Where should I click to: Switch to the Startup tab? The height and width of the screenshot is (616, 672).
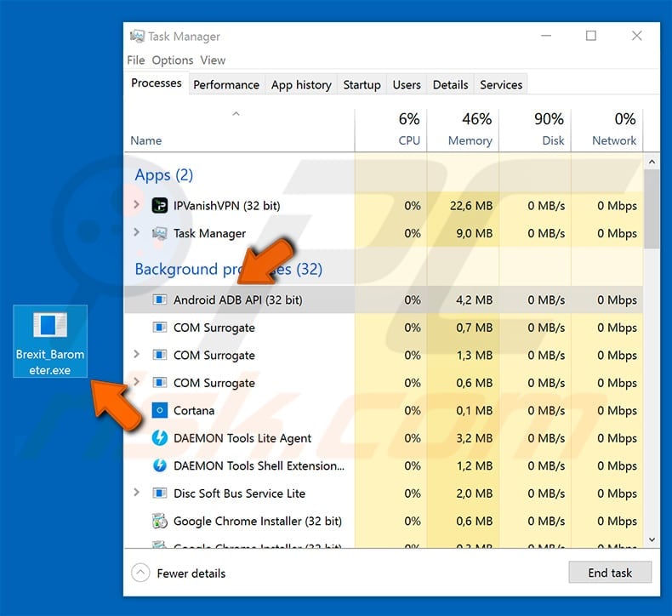coord(362,84)
